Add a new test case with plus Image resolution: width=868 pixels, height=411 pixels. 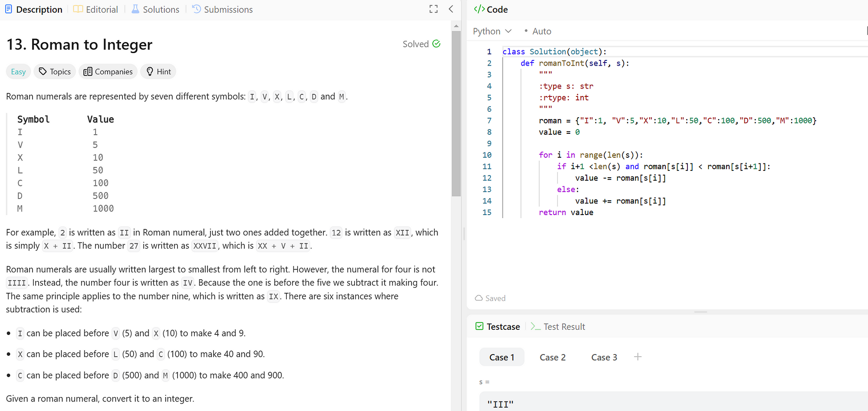638,357
